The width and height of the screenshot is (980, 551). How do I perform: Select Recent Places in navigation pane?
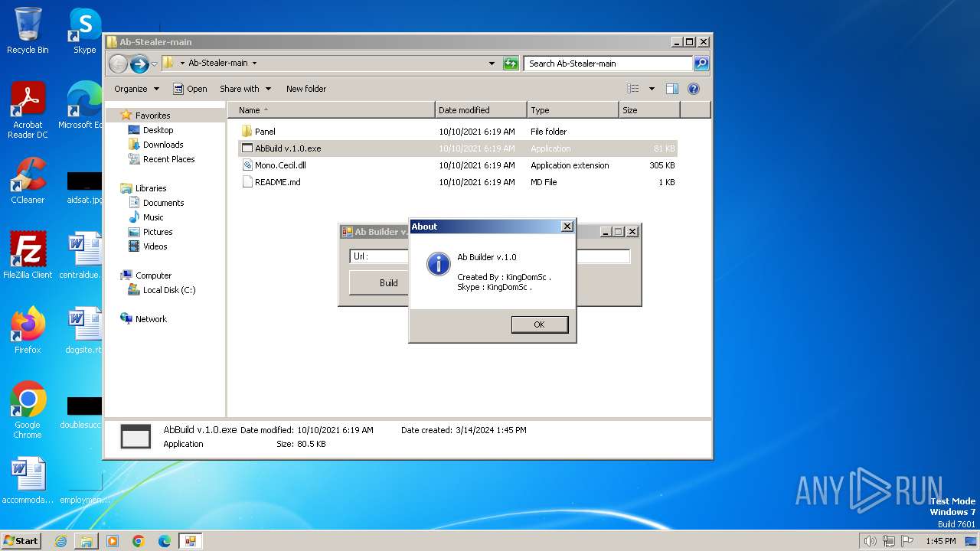point(168,159)
